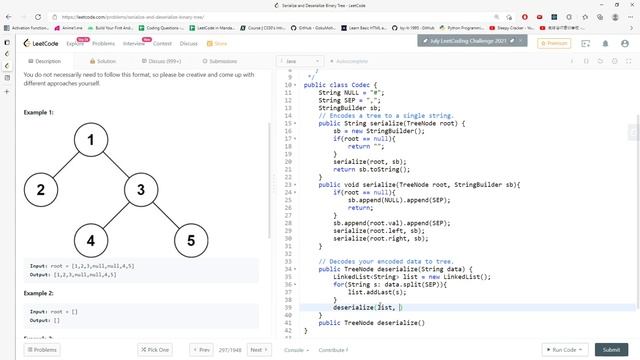Click the red Opera-style extension icon
The height and width of the screenshot is (360, 640).
(x=524, y=17)
